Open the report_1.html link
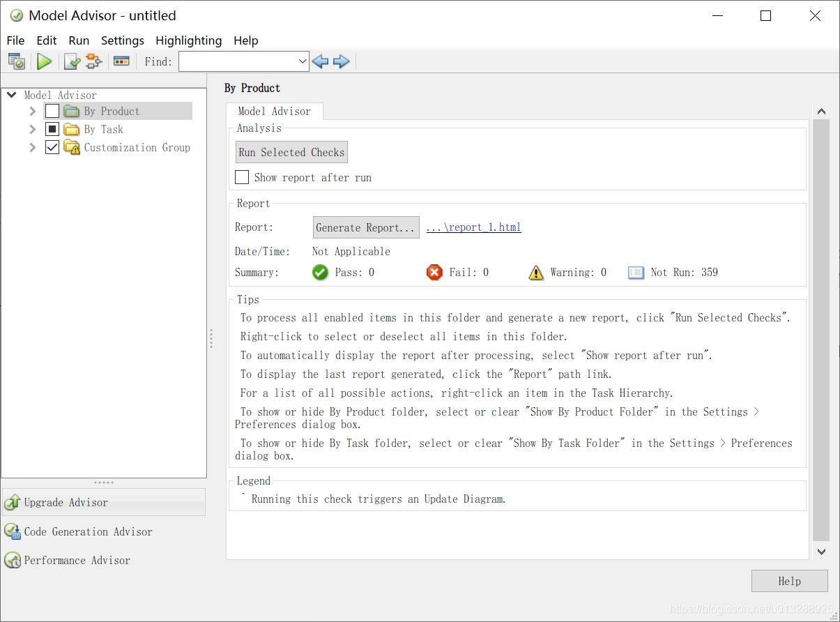Screen dimensions: 840x622 473,227
